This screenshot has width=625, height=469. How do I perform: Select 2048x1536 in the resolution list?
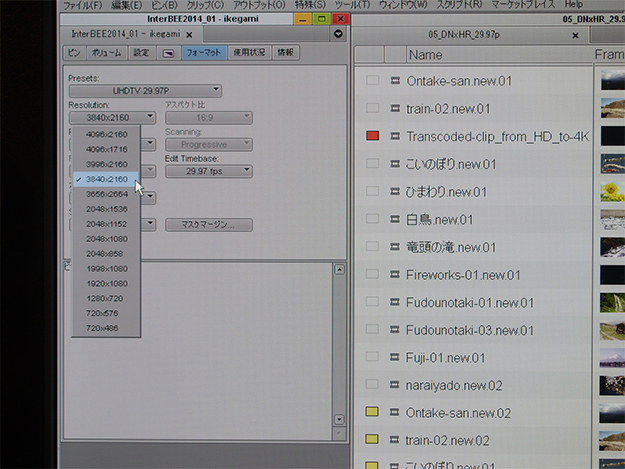[x=106, y=209]
